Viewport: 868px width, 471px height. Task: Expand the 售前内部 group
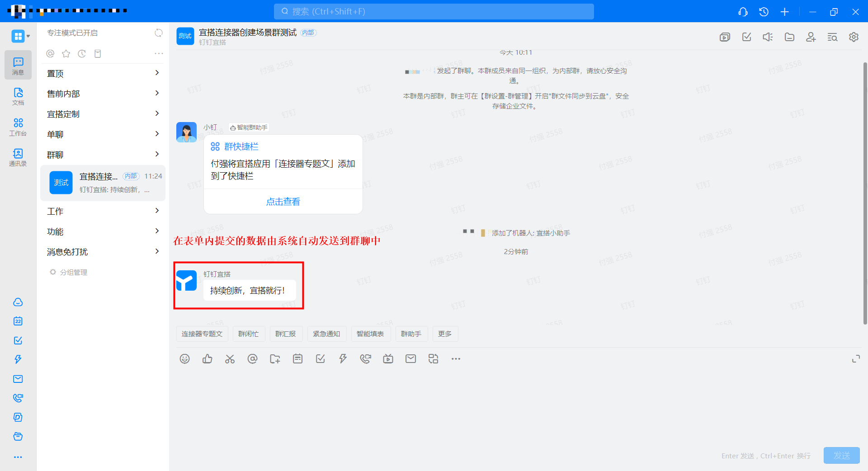pos(103,94)
